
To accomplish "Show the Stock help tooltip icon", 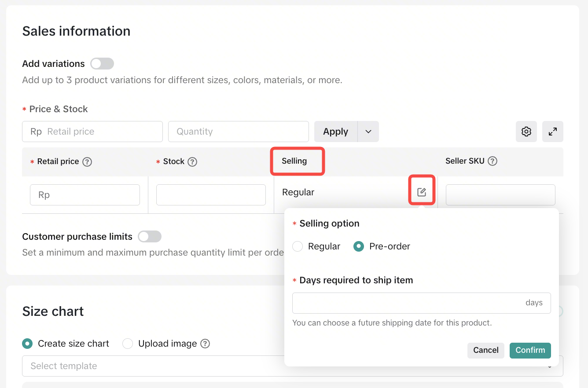I will tap(192, 162).
